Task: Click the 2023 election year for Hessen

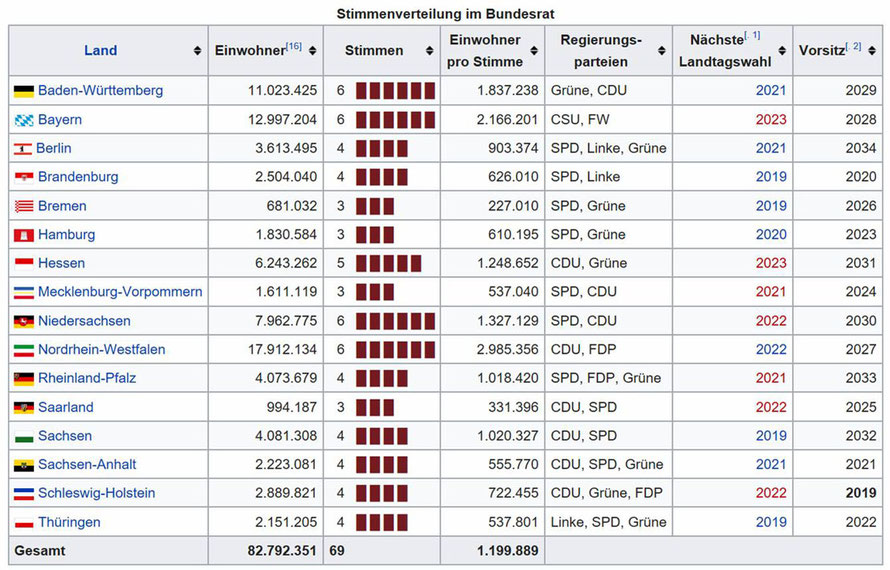Action: [x=771, y=264]
